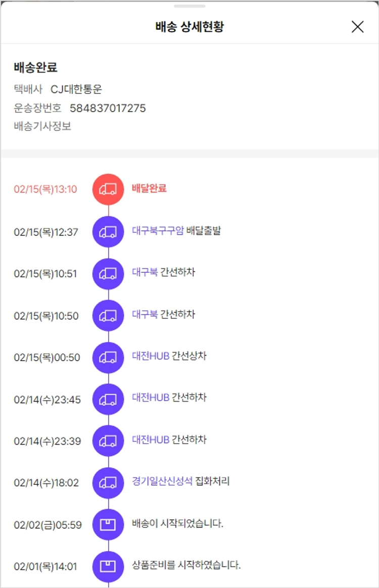Screen dimensions: 379x588
Task: Click the box icon beside 상품준비를 시작하였습니다
Action: pos(108,566)
